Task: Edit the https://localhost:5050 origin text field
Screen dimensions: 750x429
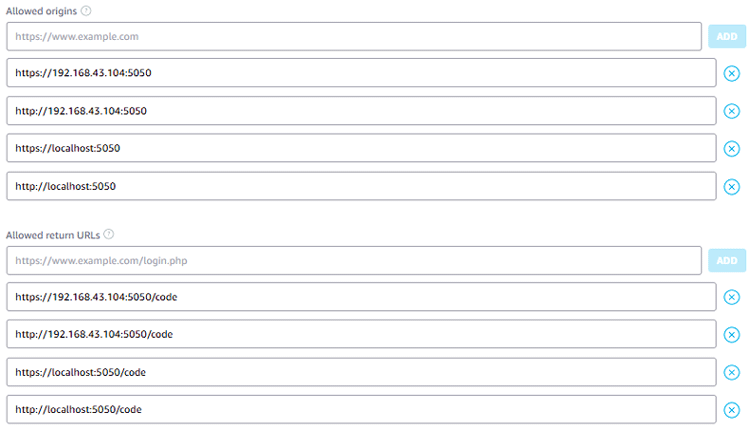Action: [361, 149]
